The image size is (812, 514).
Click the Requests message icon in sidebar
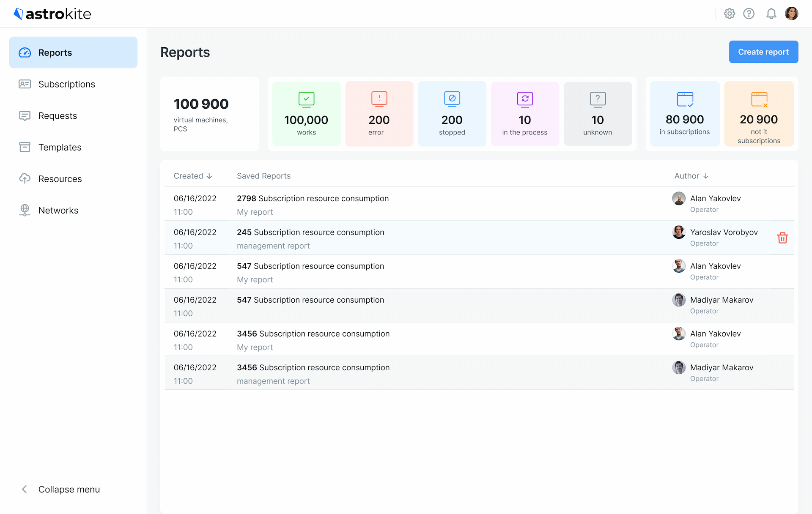tap(25, 116)
